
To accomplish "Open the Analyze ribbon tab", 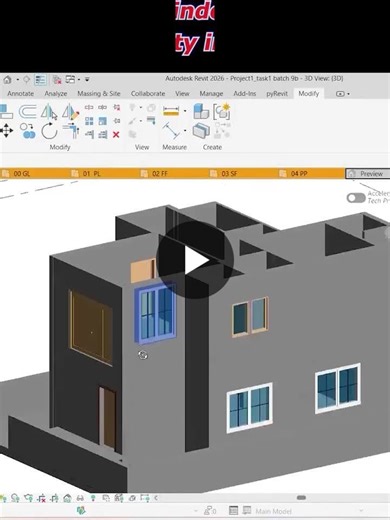I will coord(56,94).
